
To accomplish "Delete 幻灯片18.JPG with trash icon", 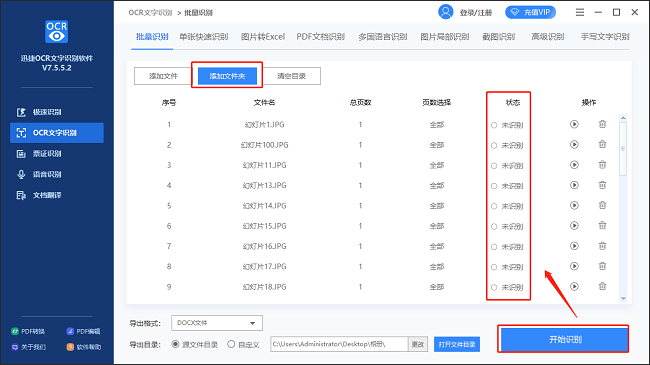I will point(602,286).
